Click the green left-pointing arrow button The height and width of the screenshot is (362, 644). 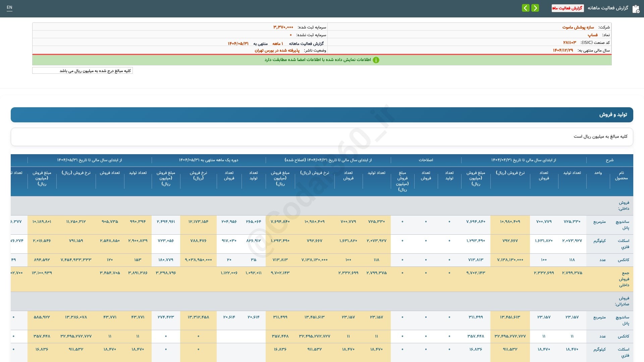tap(526, 8)
